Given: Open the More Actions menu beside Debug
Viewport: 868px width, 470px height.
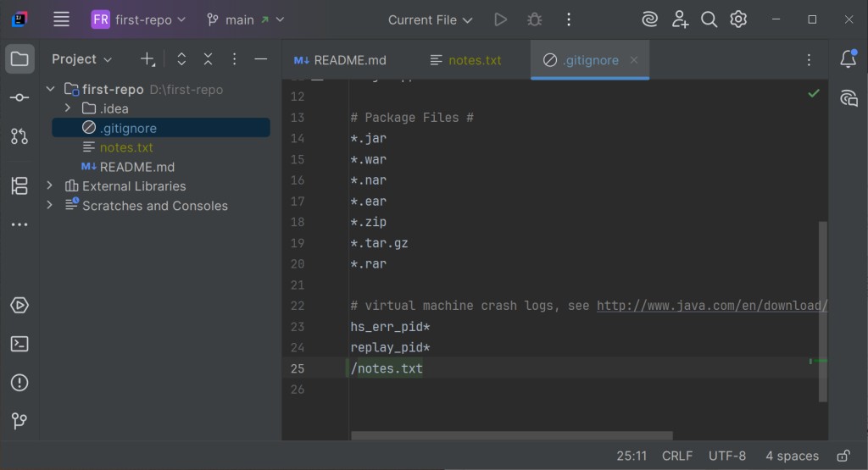Looking at the screenshot, I should (x=569, y=20).
